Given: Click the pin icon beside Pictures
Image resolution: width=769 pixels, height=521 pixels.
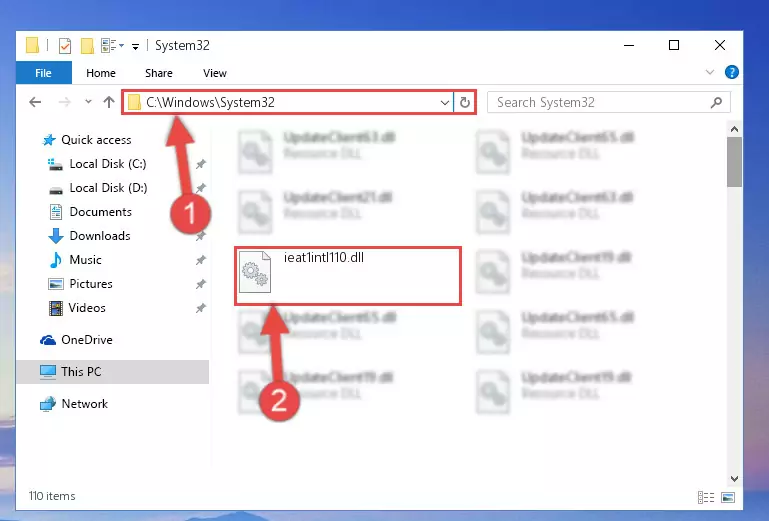Looking at the screenshot, I should (201, 284).
